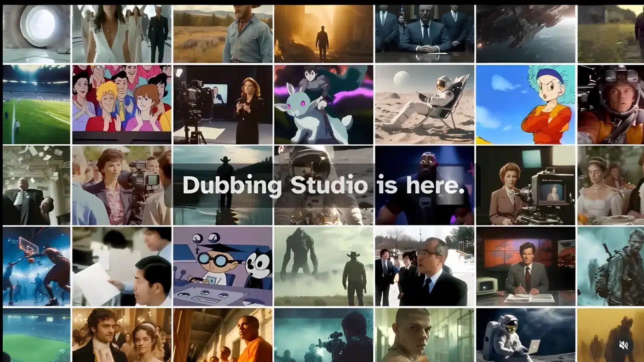Select the vintage woman beside TV camera thumbnail
The height and width of the screenshot is (362, 644).
(x=526, y=186)
